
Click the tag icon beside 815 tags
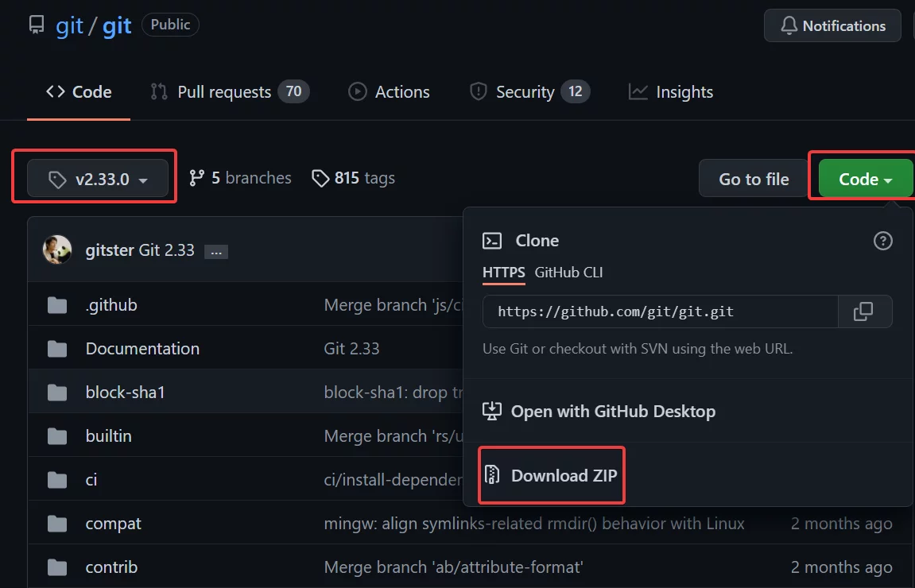tap(320, 179)
